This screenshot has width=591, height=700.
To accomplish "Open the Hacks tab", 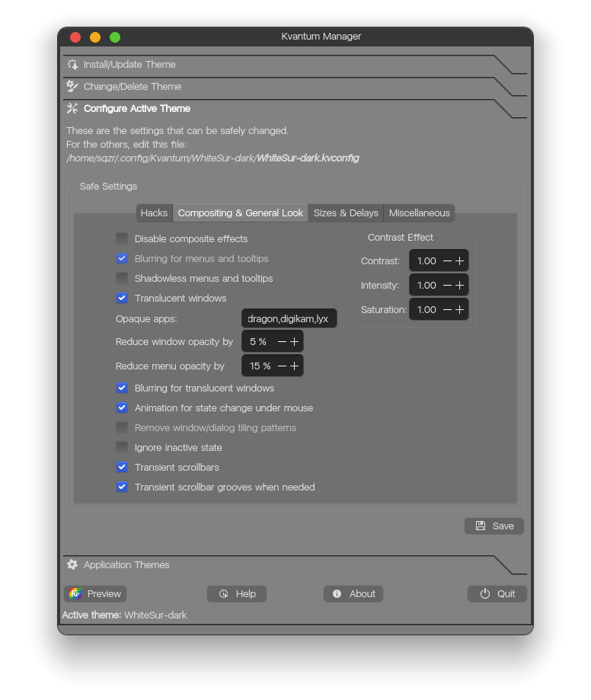I will click(154, 213).
